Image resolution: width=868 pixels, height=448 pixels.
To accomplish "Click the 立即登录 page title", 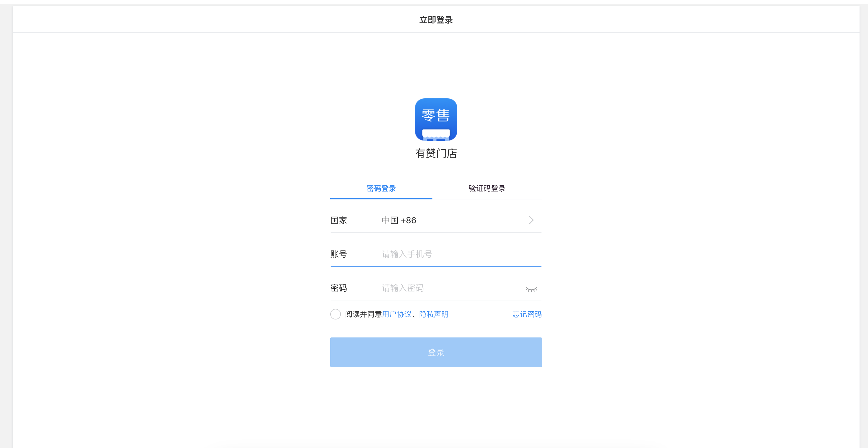I will 436,20.
